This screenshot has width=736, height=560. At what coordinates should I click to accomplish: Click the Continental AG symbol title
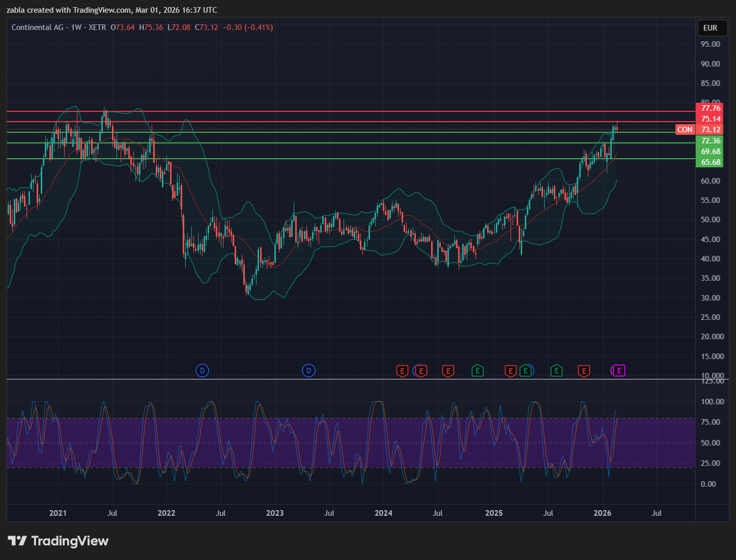tap(37, 27)
